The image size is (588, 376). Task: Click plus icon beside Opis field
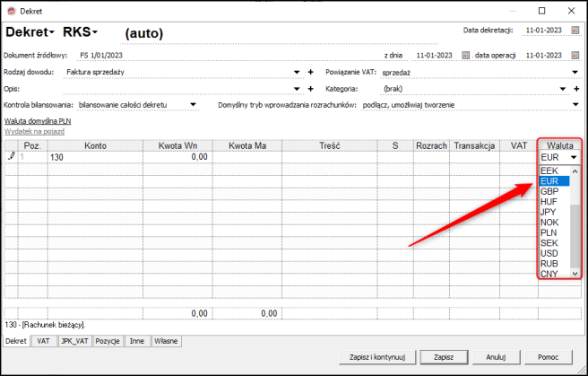coord(310,89)
